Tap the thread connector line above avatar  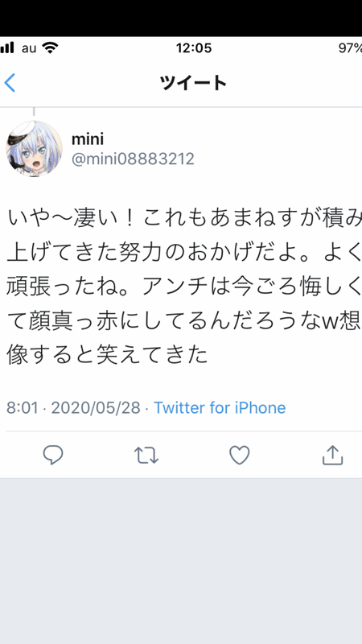(x=34, y=112)
